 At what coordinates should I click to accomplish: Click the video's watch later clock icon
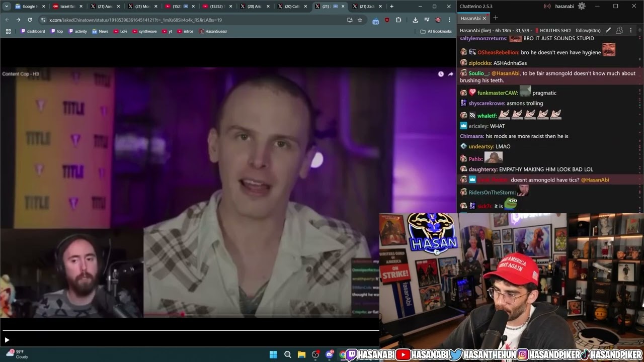click(x=441, y=74)
